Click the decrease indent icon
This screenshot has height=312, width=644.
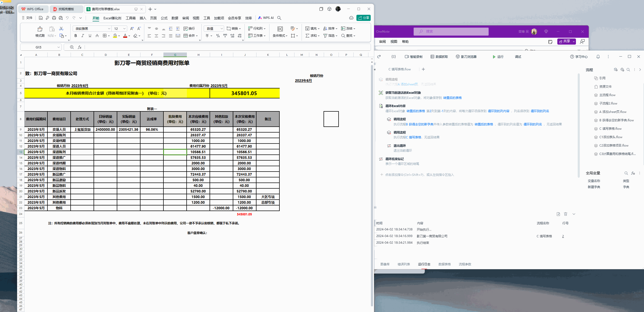[x=171, y=29]
